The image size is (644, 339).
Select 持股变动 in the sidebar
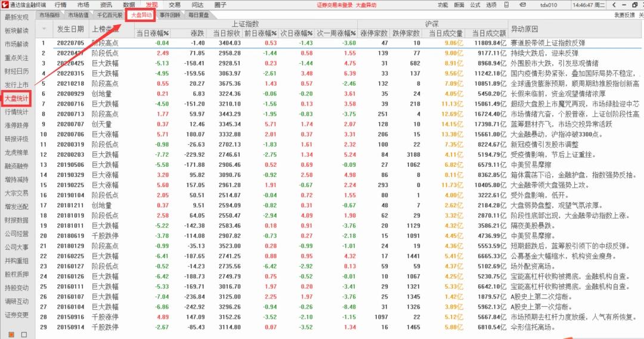pos(17,288)
